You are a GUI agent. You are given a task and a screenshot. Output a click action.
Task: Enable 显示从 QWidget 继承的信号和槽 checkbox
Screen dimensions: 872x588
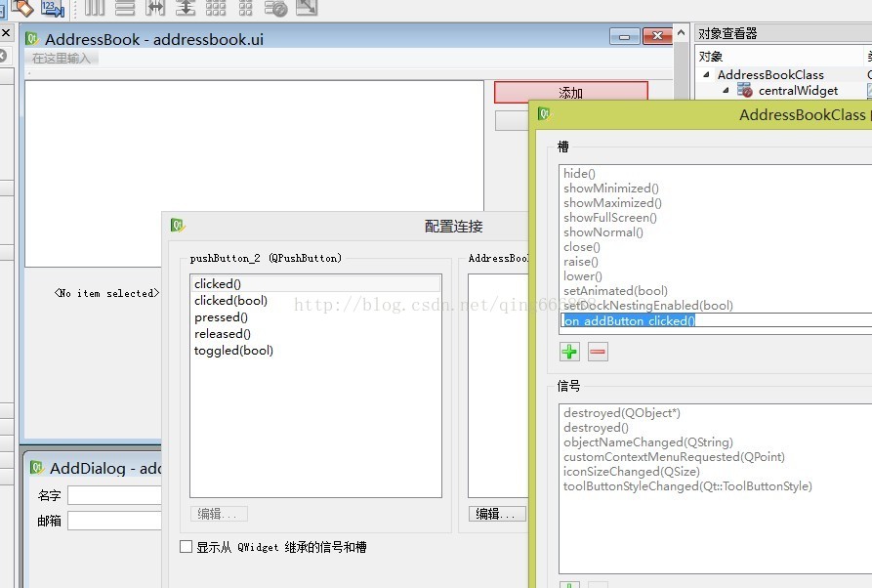click(x=186, y=546)
